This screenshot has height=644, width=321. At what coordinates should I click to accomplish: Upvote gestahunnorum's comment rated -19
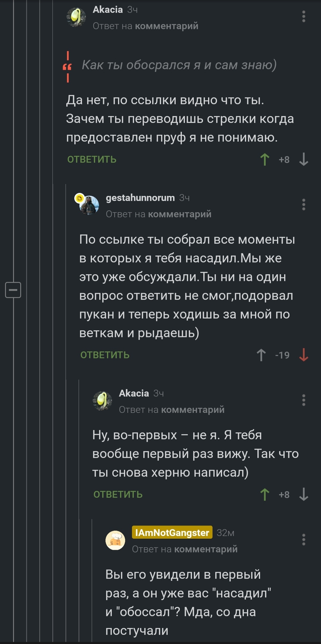click(261, 355)
